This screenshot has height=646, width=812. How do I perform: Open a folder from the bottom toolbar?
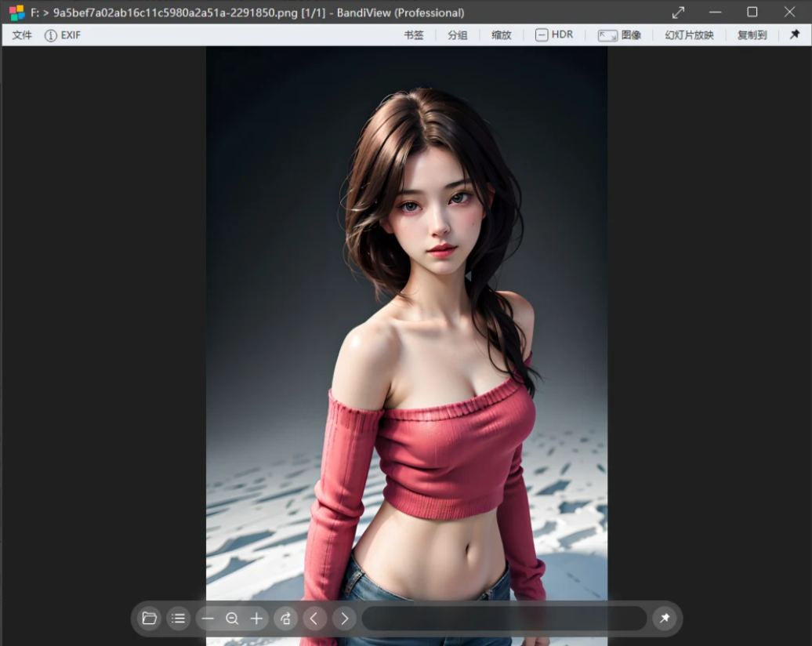(x=149, y=619)
